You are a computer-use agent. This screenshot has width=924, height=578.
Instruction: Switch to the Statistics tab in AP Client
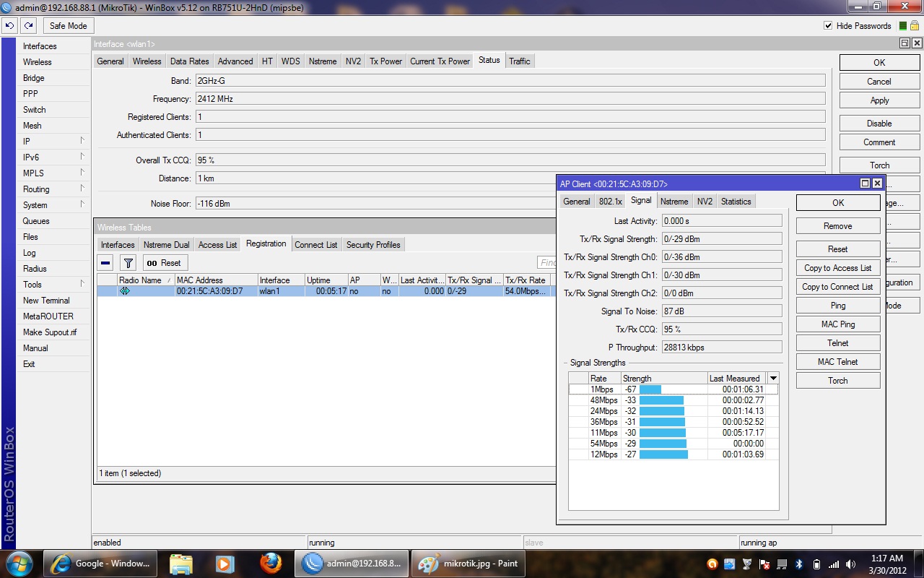pyautogui.click(x=736, y=202)
